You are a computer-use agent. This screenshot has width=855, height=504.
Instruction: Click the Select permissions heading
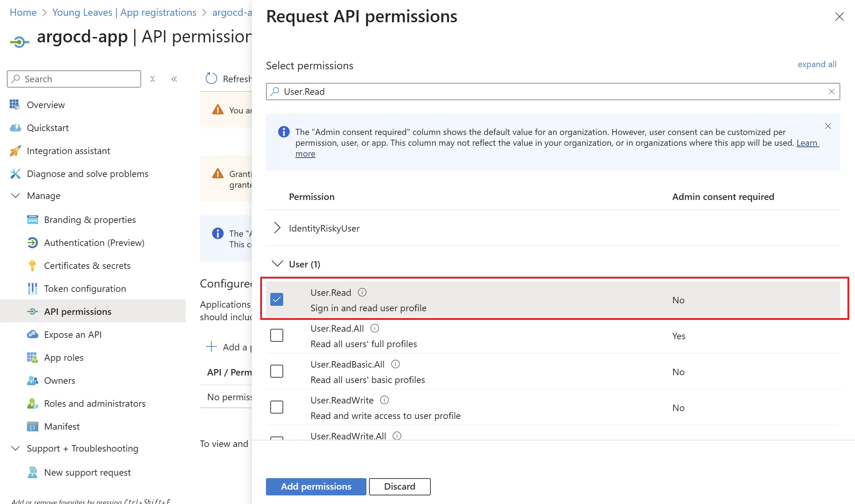309,66
